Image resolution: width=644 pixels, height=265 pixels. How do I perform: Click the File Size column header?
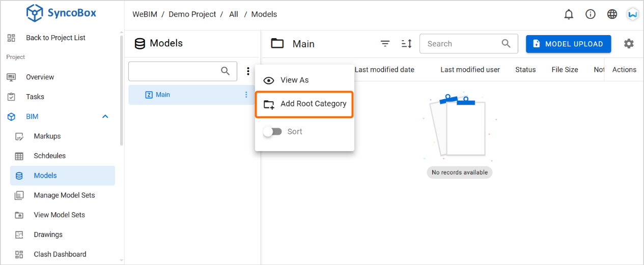click(x=565, y=70)
